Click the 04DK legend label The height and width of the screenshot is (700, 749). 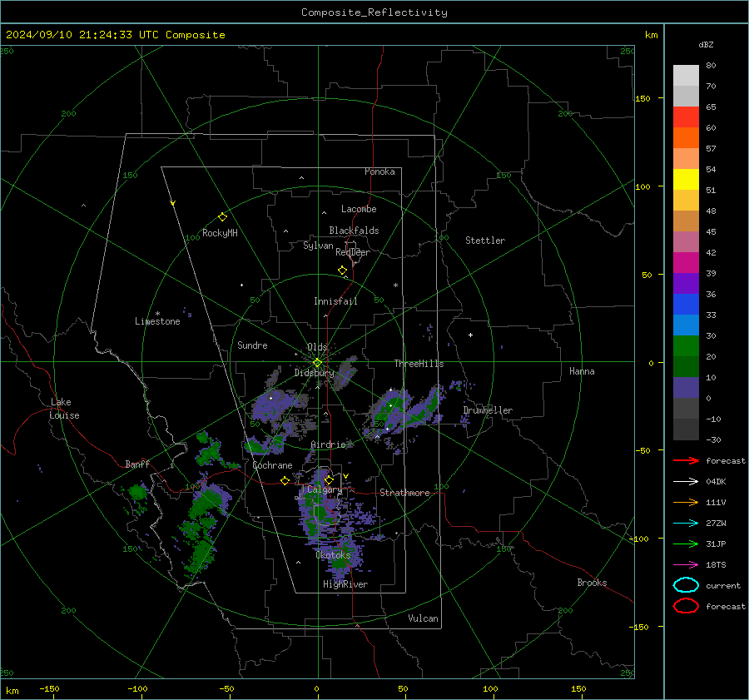click(x=716, y=482)
